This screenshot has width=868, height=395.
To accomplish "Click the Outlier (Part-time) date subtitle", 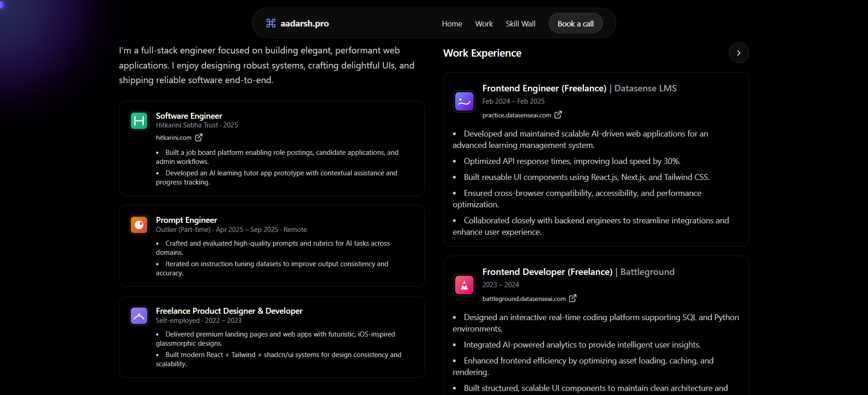I will pos(231,230).
